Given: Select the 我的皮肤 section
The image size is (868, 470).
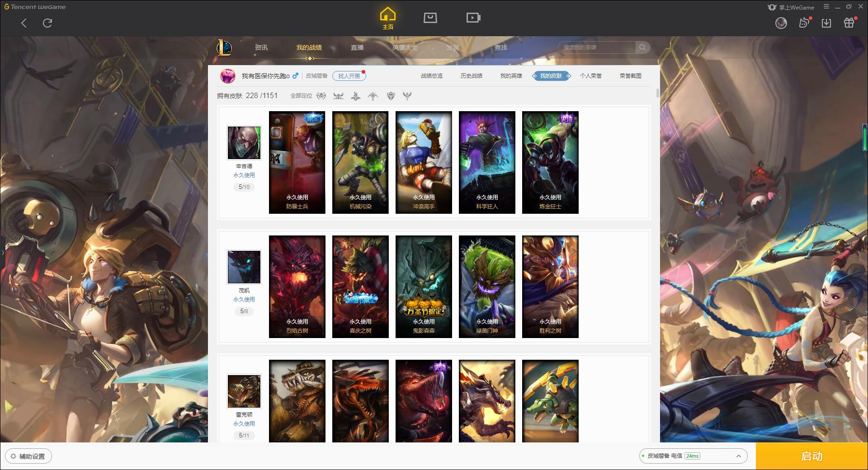Looking at the screenshot, I should click(551, 76).
